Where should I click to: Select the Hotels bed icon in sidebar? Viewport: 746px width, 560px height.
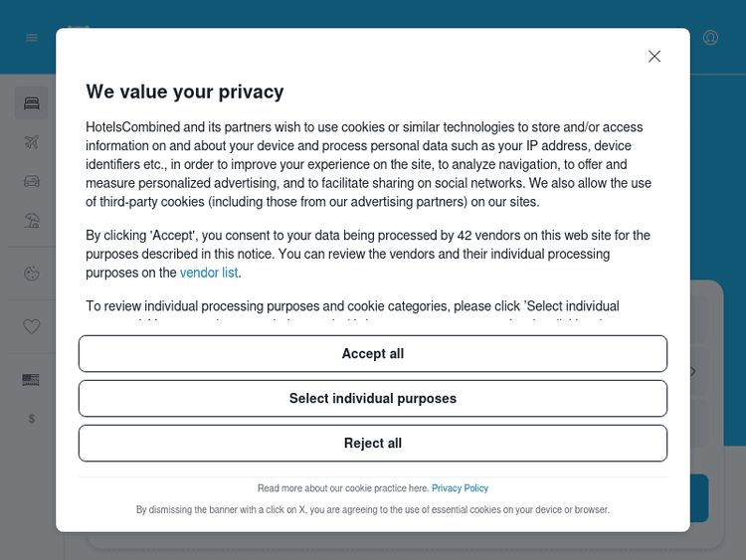pyautogui.click(x=32, y=102)
